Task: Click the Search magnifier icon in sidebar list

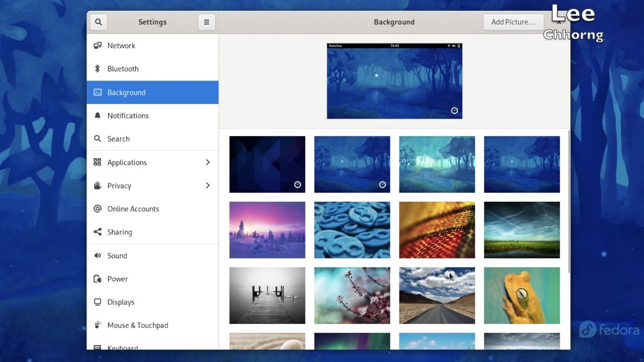Action: point(98,139)
